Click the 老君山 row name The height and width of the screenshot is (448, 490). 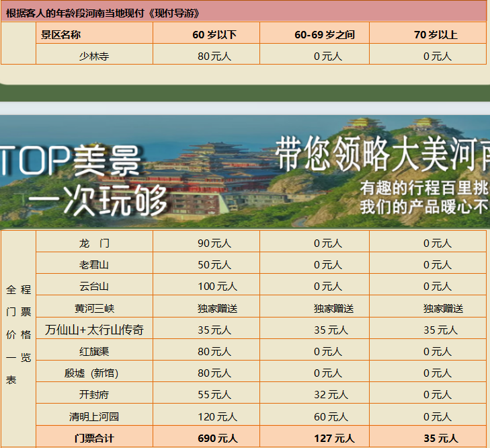[94, 264]
